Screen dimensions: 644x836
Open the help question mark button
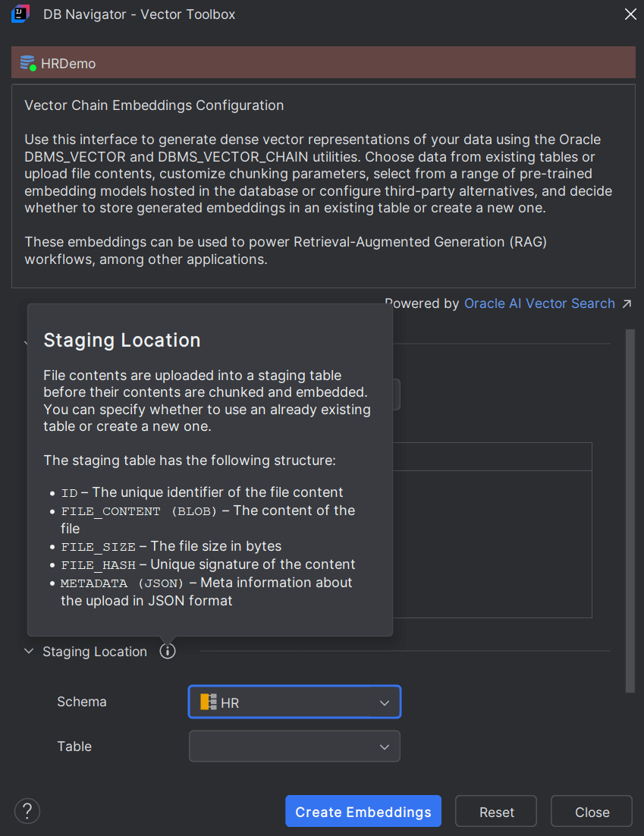27,811
